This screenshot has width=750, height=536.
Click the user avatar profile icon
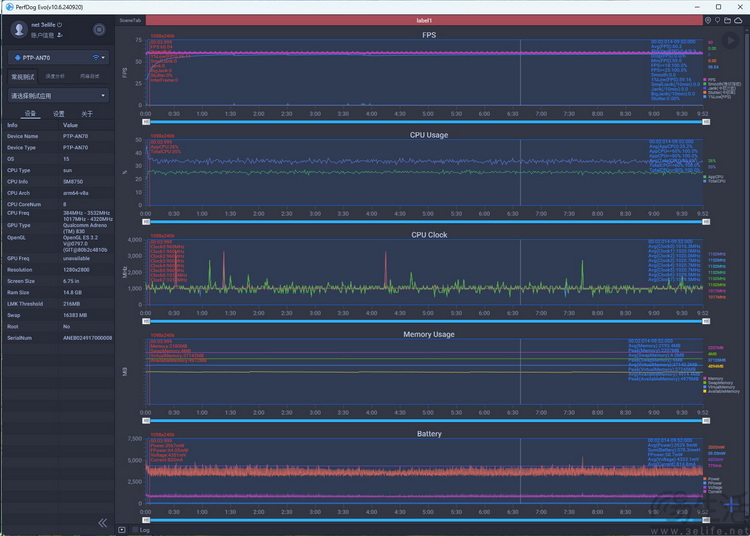coord(19,29)
